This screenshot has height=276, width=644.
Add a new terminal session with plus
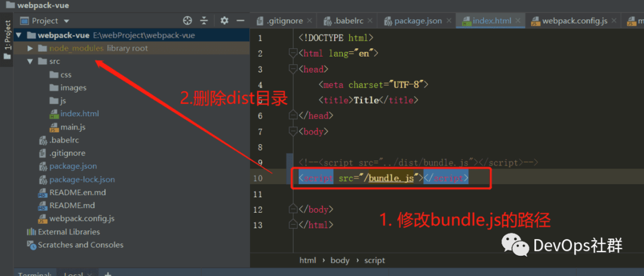107,274
